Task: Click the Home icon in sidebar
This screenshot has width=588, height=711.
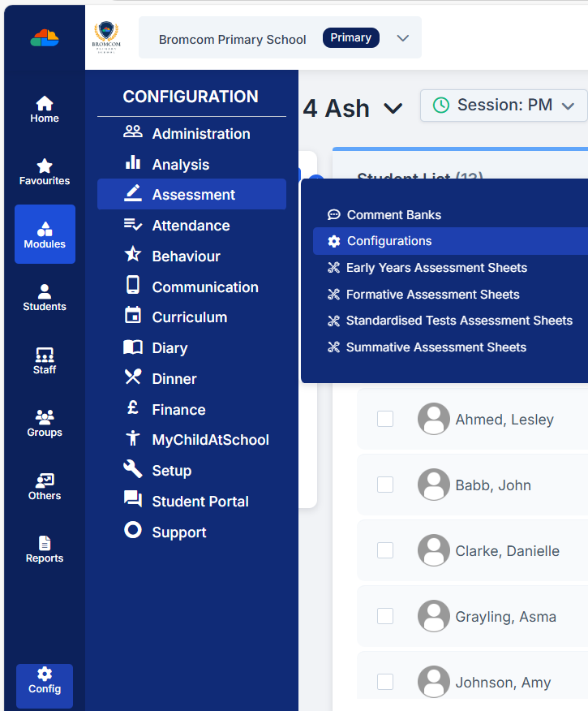Action: (45, 104)
